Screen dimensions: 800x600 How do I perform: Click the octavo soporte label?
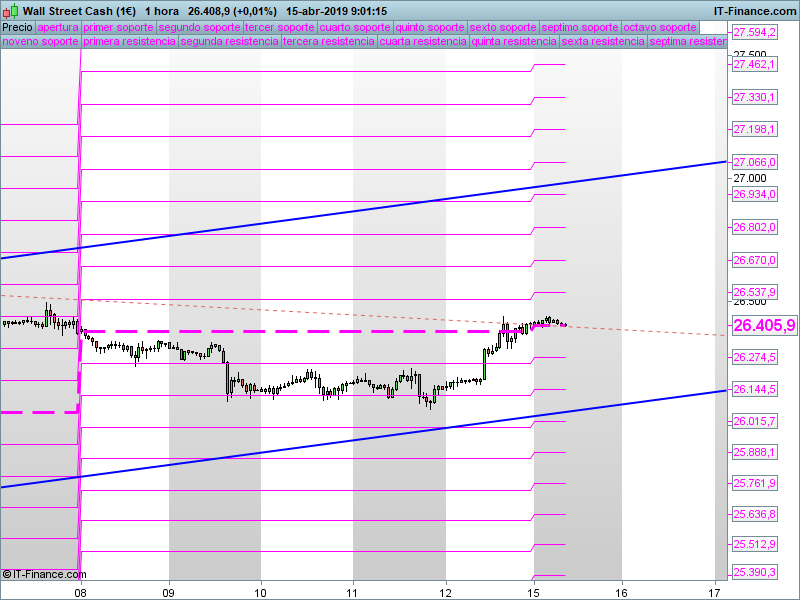(660, 28)
